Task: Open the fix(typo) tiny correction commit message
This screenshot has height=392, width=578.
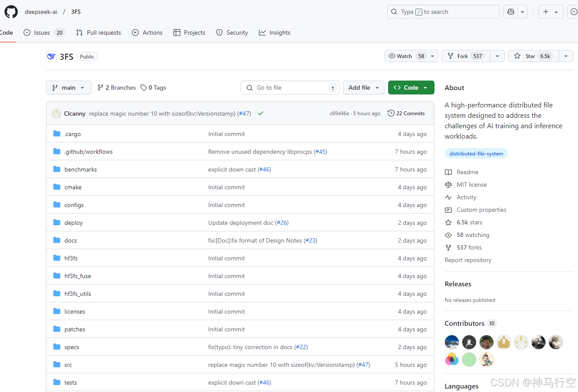Action: click(250, 347)
